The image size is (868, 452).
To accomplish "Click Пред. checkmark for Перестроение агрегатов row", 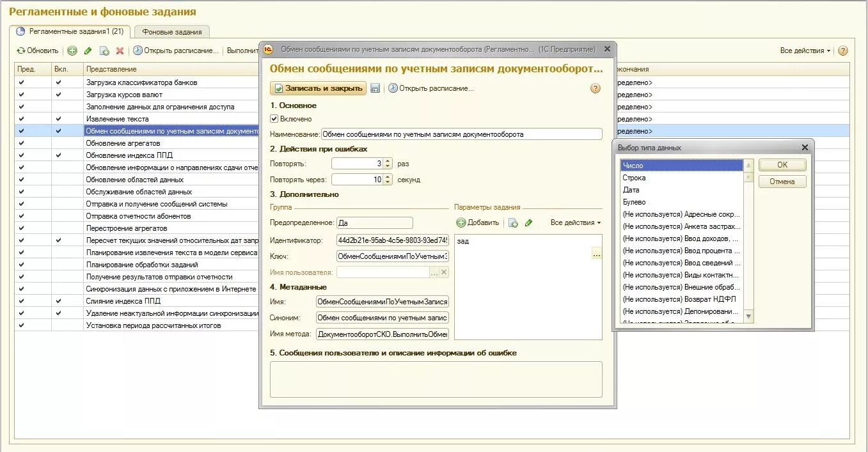I will 21,228.
